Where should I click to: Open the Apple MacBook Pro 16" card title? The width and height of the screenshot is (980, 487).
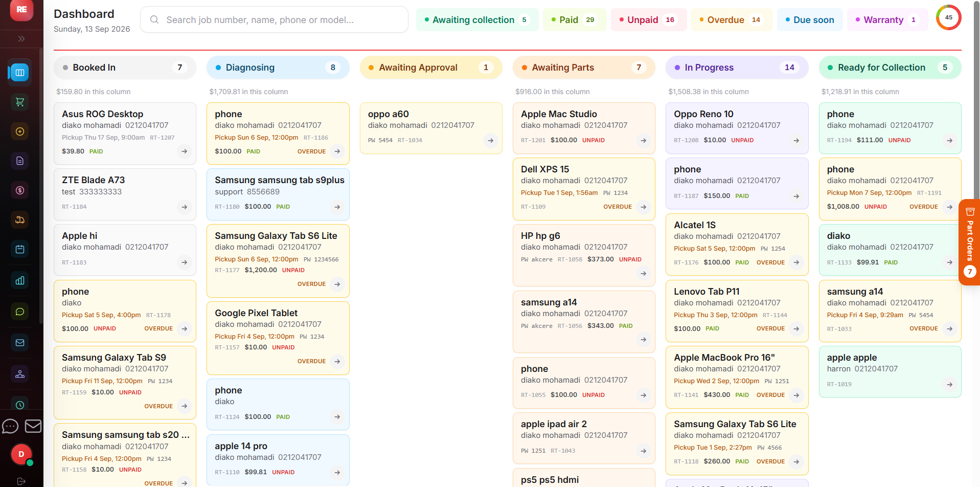724,358
